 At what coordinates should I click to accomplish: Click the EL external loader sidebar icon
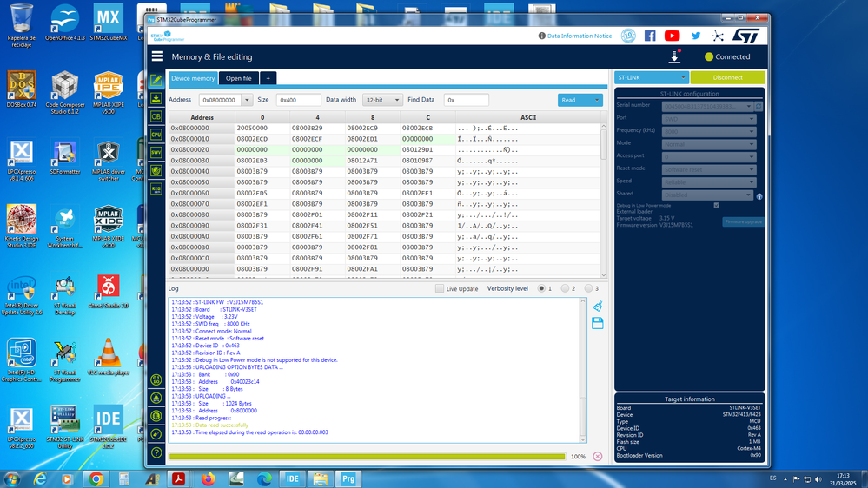(x=156, y=416)
